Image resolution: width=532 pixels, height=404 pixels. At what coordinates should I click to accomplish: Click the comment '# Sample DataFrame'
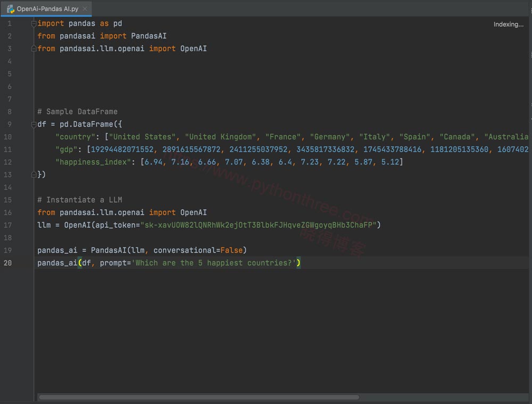pyautogui.click(x=77, y=112)
